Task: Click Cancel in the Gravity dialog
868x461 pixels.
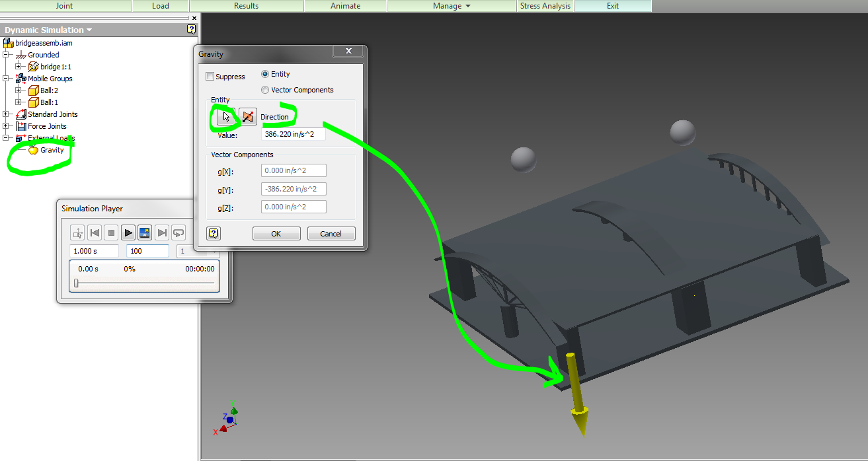Action: point(331,234)
